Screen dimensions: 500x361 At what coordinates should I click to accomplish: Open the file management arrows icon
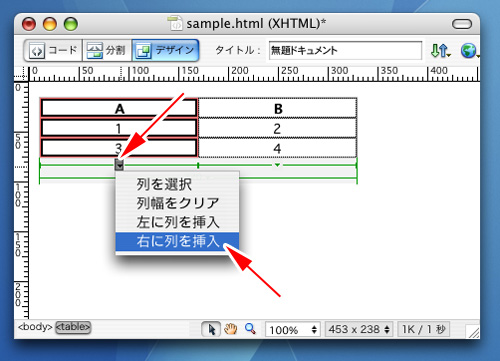click(440, 51)
